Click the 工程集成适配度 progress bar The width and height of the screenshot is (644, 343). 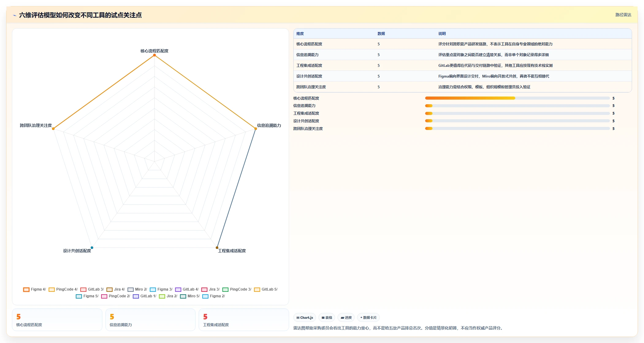(517, 113)
